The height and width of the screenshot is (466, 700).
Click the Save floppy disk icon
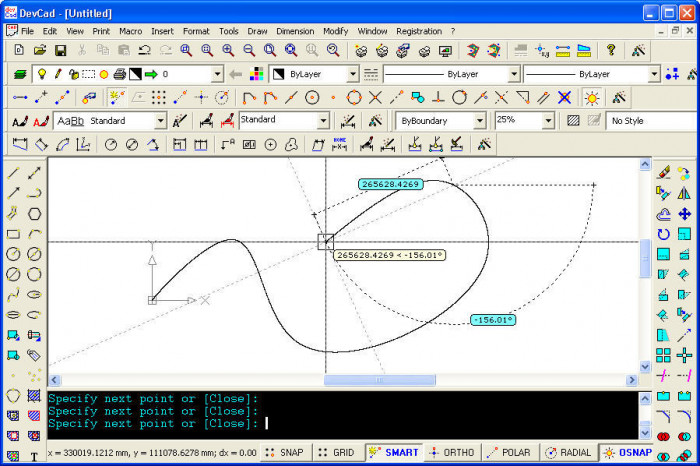(61, 50)
